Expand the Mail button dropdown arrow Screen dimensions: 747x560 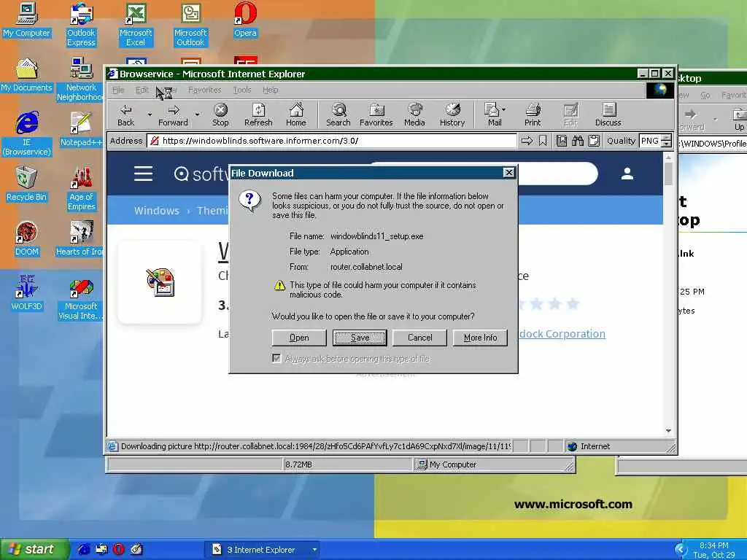click(x=504, y=109)
